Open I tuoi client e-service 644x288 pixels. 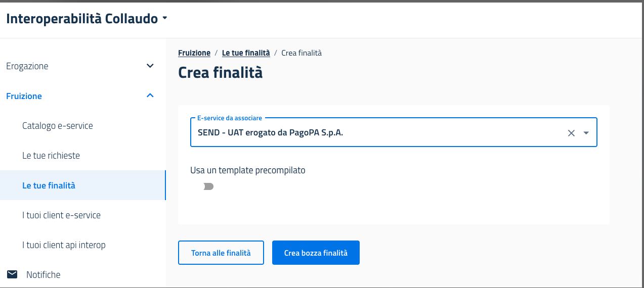click(61, 215)
